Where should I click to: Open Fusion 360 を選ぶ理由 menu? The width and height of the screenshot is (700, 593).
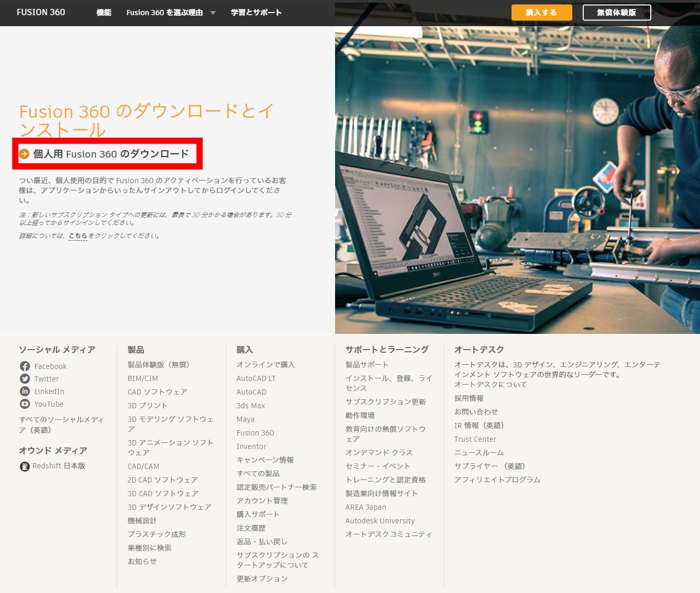click(164, 13)
